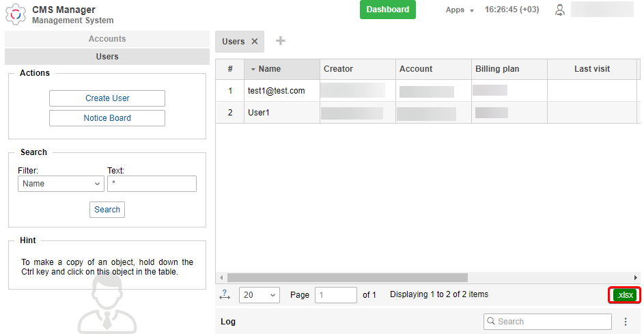The width and height of the screenshot is (644, 334).
Task: Click Account cell for test1@test.com row
Action: (x=434, y=91)
